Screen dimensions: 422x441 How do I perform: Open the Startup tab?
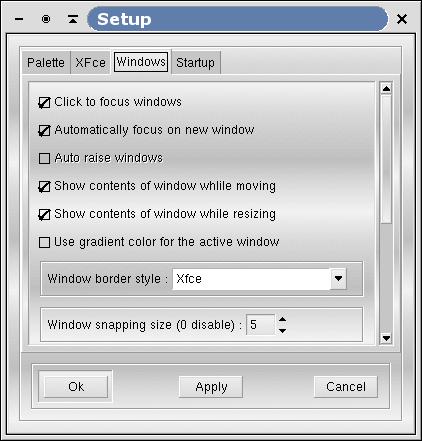(x=196, y=63)
